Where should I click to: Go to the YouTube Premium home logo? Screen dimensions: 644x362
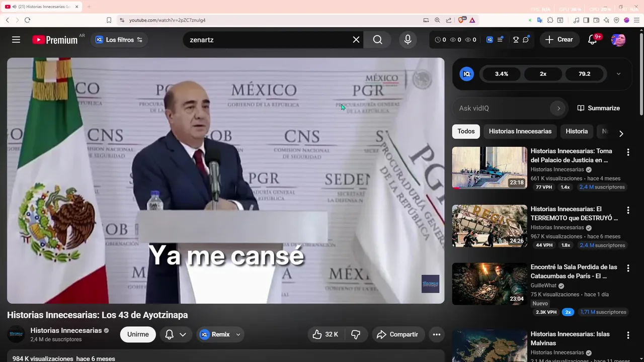point(55,40)
